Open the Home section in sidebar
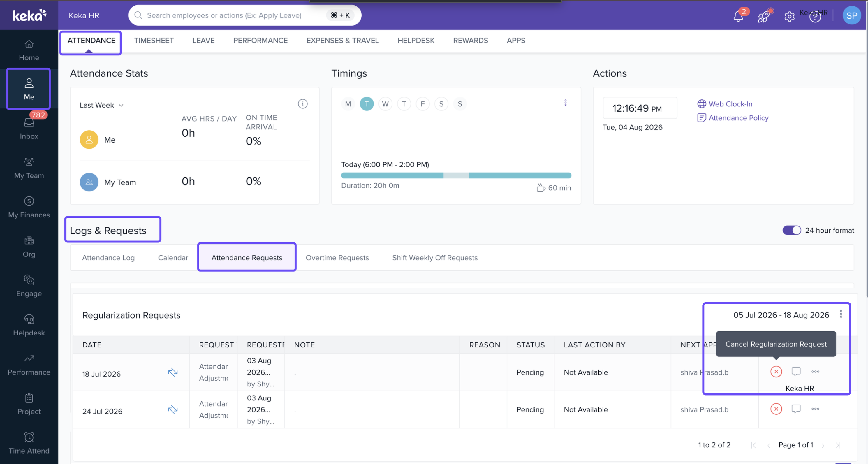This screenshot has width=868, height=464. [x=29, y=50]
